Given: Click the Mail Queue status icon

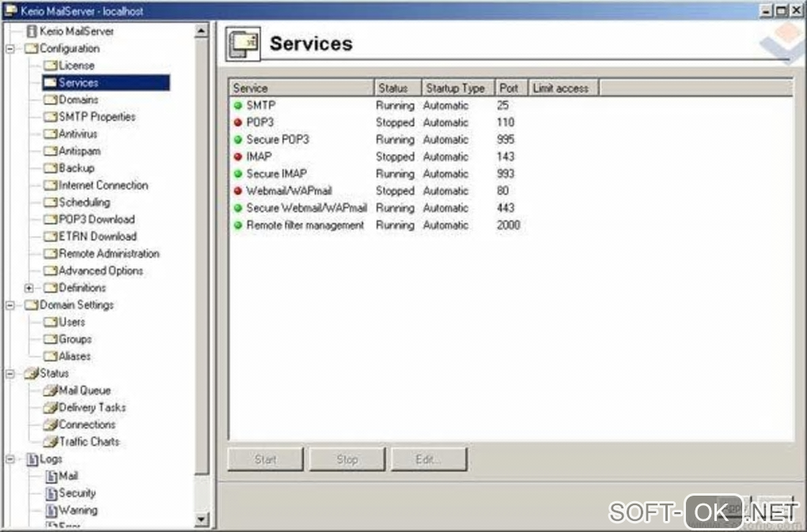Looking at the screenshot, I should 51,391.
